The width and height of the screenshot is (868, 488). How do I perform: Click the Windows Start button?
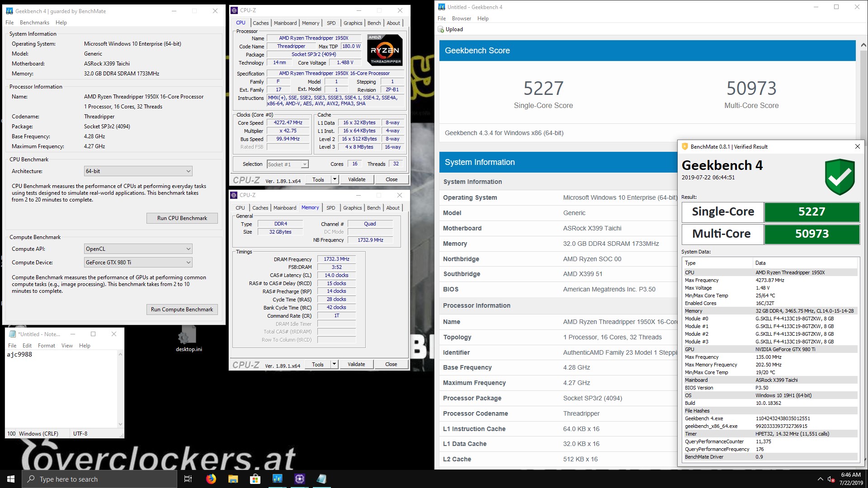(11, 479)
